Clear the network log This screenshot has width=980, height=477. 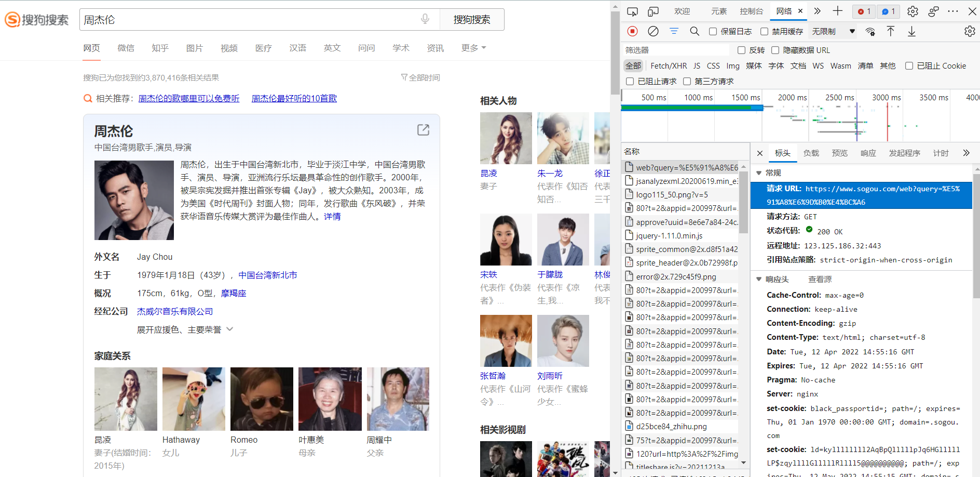pyautogui.click(x=653, y=31)
